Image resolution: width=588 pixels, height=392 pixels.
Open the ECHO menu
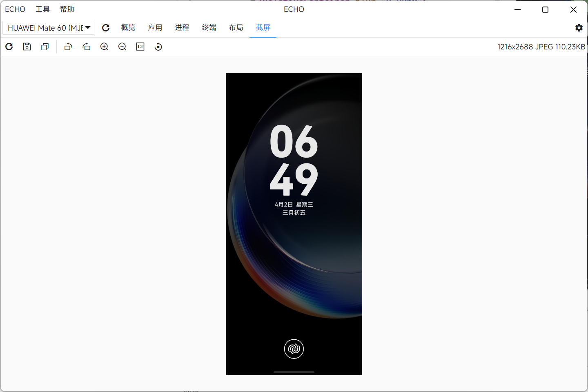[15, 9]
